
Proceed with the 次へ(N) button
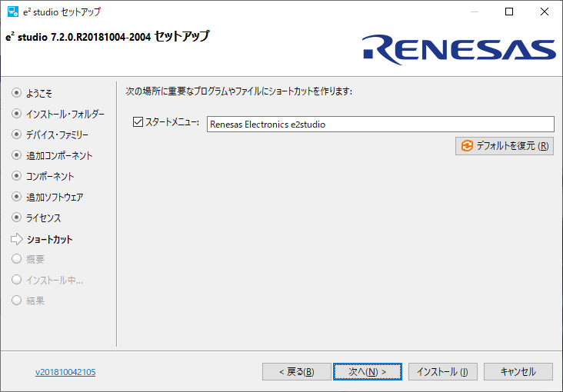coord(368,371)
